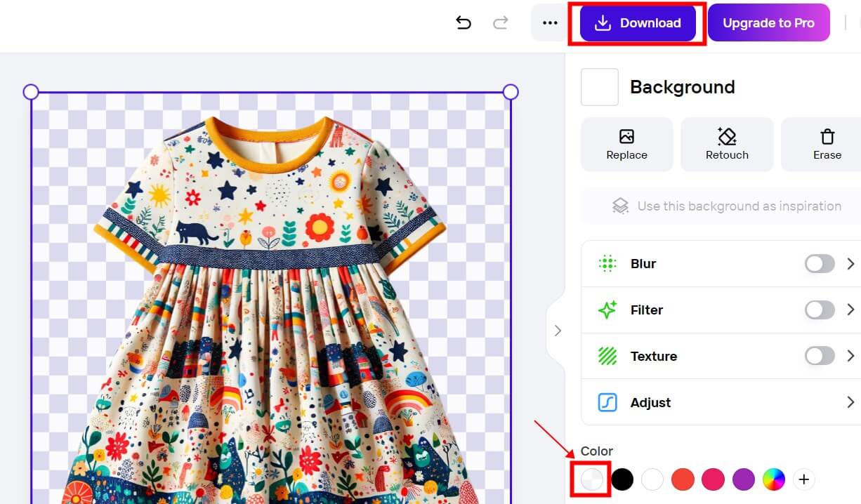Open the more options ellipsis menu
Viewport: 861px width, 504px height.
click(x=548, y=22)
